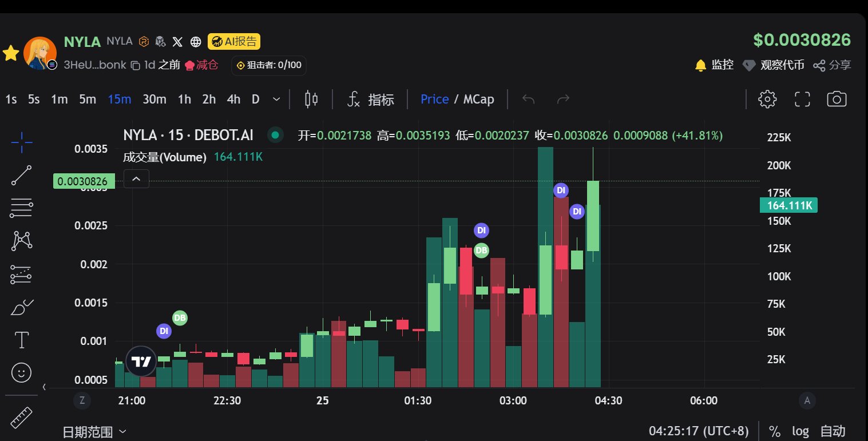Switch to the 5s timeframe

[x=34, y=99]
